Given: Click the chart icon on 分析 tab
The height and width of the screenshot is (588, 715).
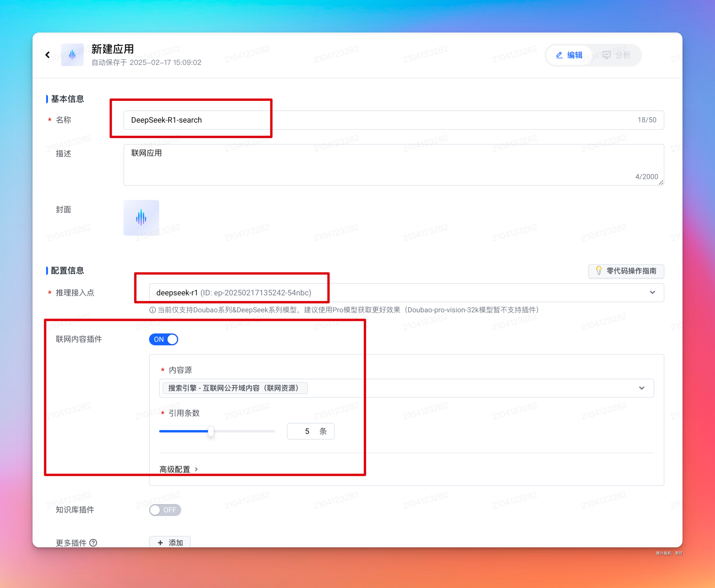Looking at the screenshot, I should pyautogui.click(x=606, y=55).
